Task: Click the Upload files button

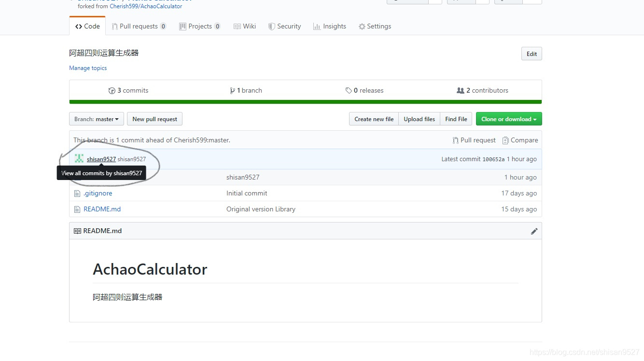Action: [419, 119]
